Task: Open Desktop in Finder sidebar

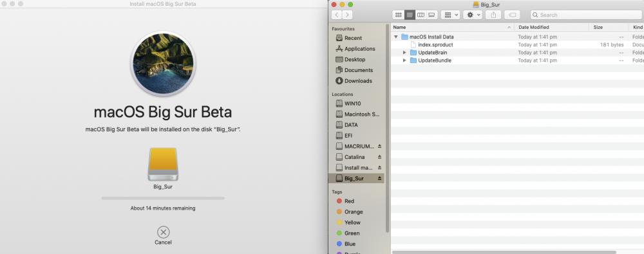Action: (355, 60)
